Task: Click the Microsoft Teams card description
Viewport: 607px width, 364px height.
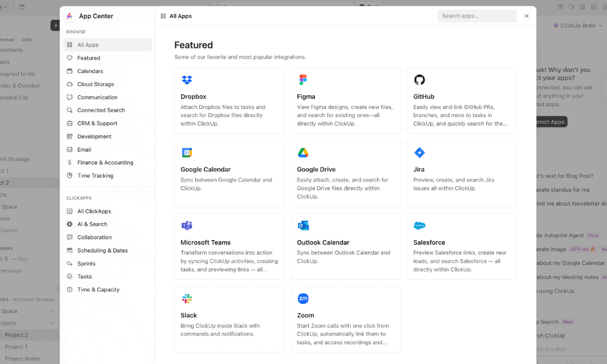Action: [229, 261]
